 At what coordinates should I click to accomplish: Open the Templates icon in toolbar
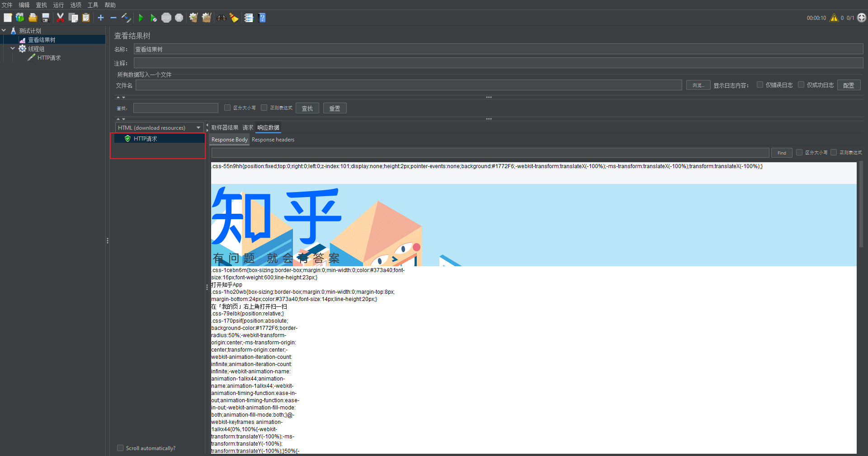pyautogui.click(x=20, y=18)
